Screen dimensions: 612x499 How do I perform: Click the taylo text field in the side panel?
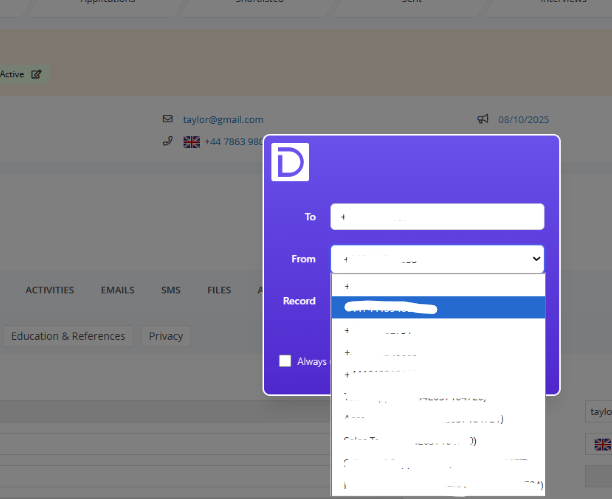pyautogui.click(x=598, y=412)
